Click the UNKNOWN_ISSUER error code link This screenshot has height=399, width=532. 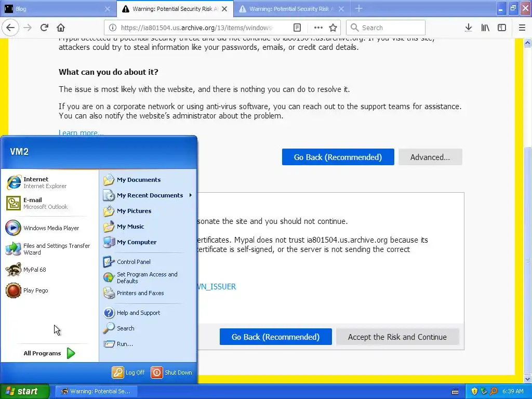[216, 287]
